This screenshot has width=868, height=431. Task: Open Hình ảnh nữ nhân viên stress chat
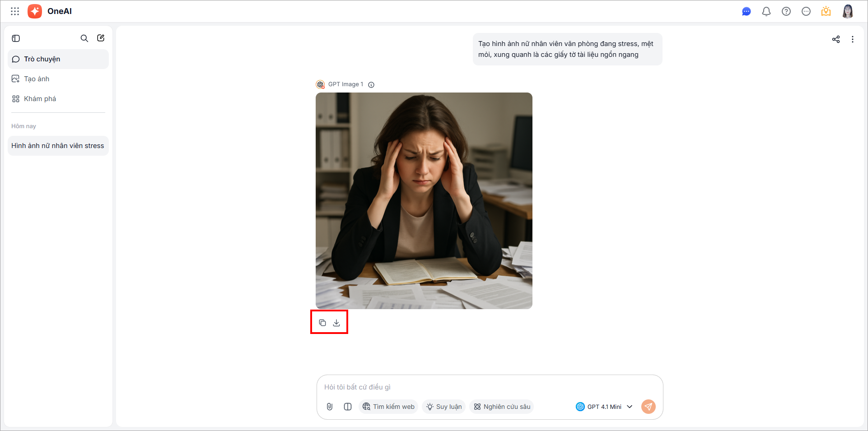tap(58, 146)
